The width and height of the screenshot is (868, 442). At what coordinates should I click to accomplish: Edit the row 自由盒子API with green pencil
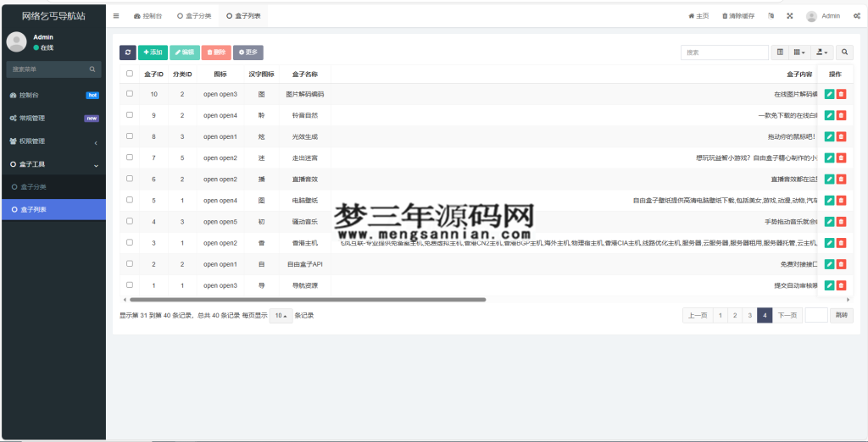[829, 264]
